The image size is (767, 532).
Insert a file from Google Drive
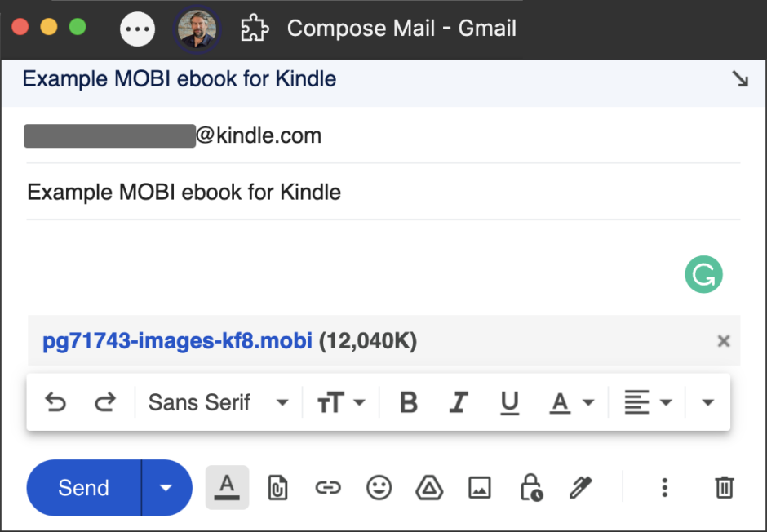pyautogui.click(x=428, y=487)
